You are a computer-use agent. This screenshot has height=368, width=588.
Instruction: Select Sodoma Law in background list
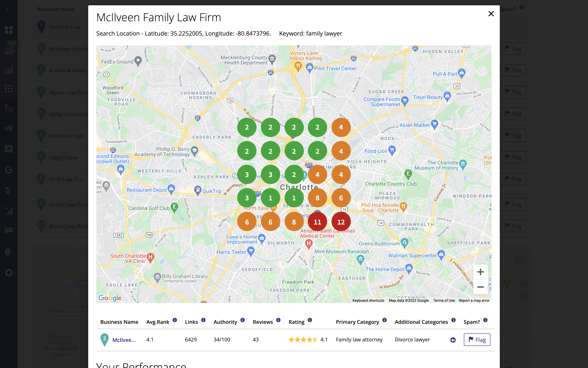(x=65, y=27)
